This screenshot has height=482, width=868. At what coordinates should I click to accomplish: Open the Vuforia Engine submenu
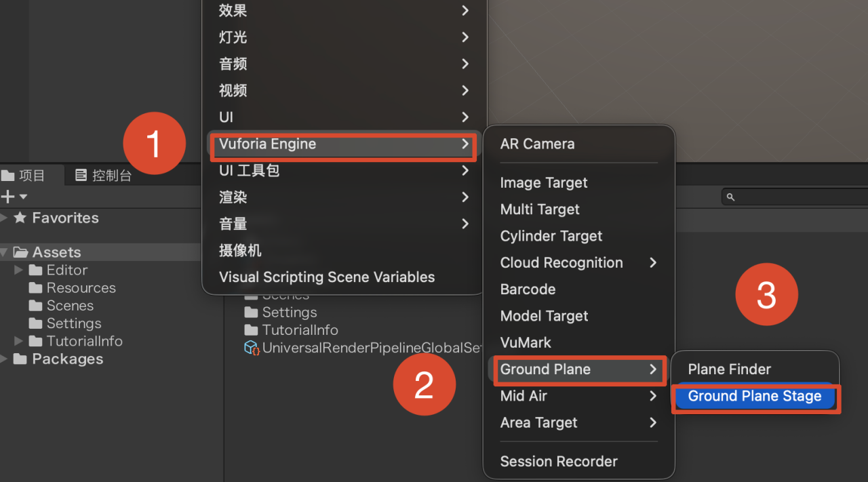(x=344, y=144)
